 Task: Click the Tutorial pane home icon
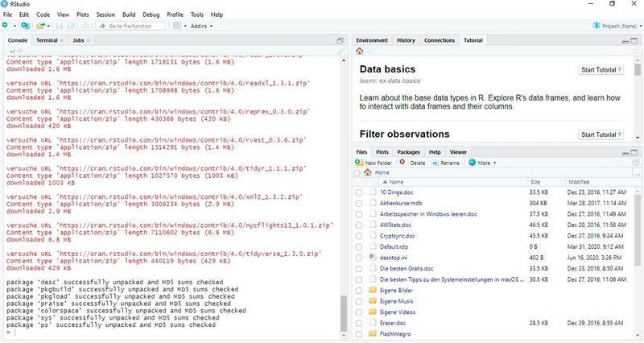360,51
